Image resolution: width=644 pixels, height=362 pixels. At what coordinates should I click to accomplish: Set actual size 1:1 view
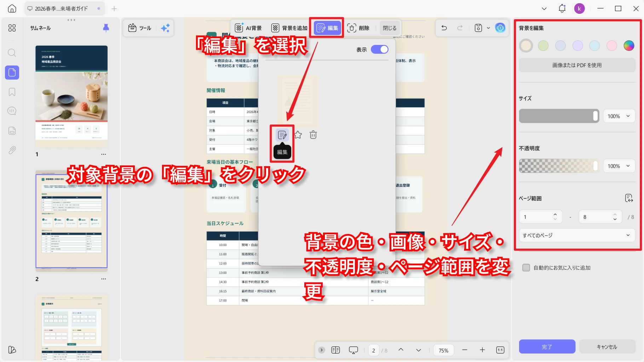[x=500, y=350]
